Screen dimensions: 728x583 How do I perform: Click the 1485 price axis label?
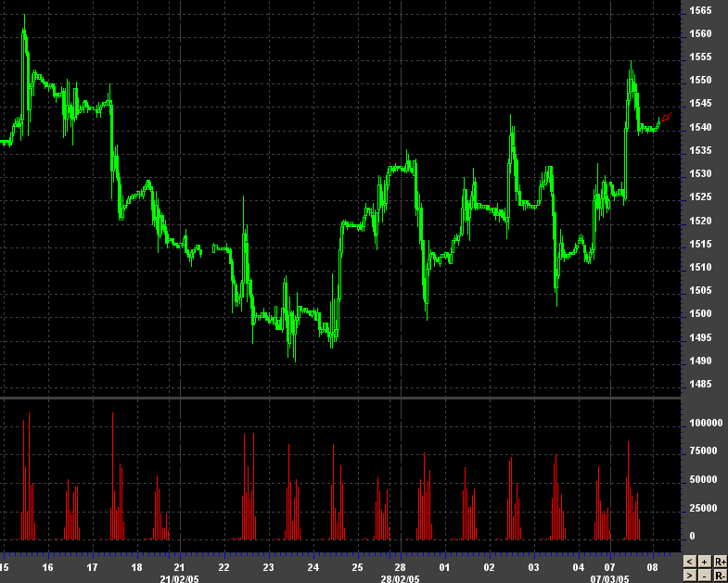point(700,385)
